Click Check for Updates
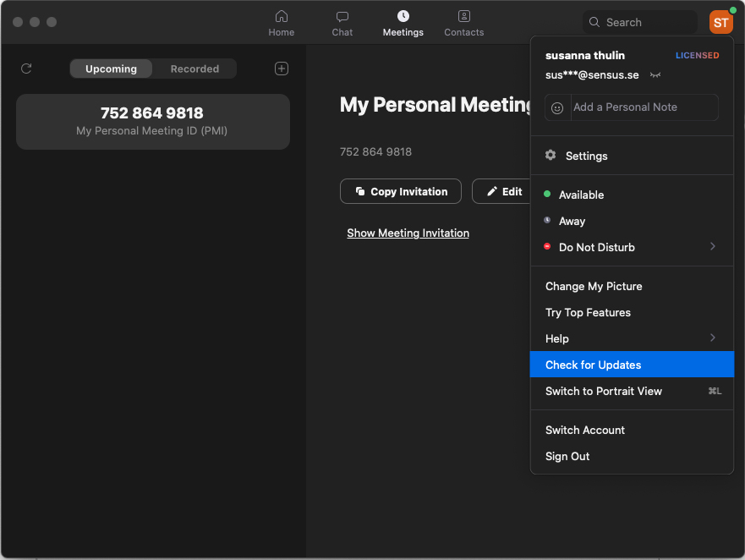745x560 pixels. (x=632, y=365)
